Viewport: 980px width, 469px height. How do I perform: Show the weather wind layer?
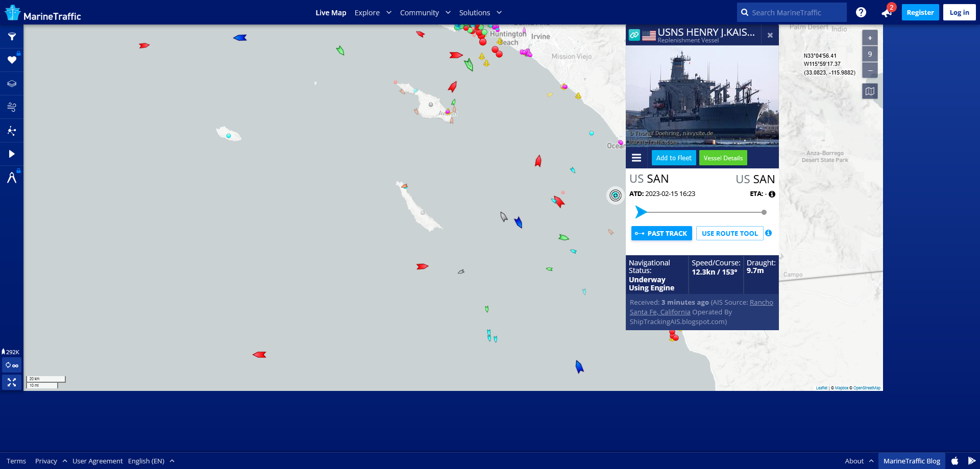point(12,107)
